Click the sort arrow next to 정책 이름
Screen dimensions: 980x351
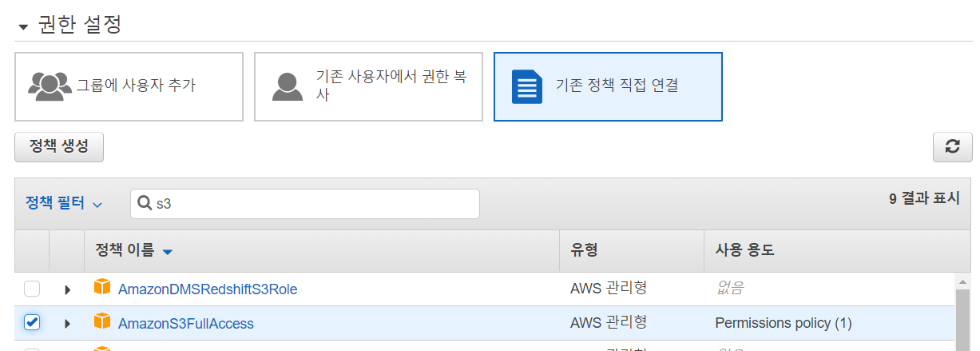[167, 252]
